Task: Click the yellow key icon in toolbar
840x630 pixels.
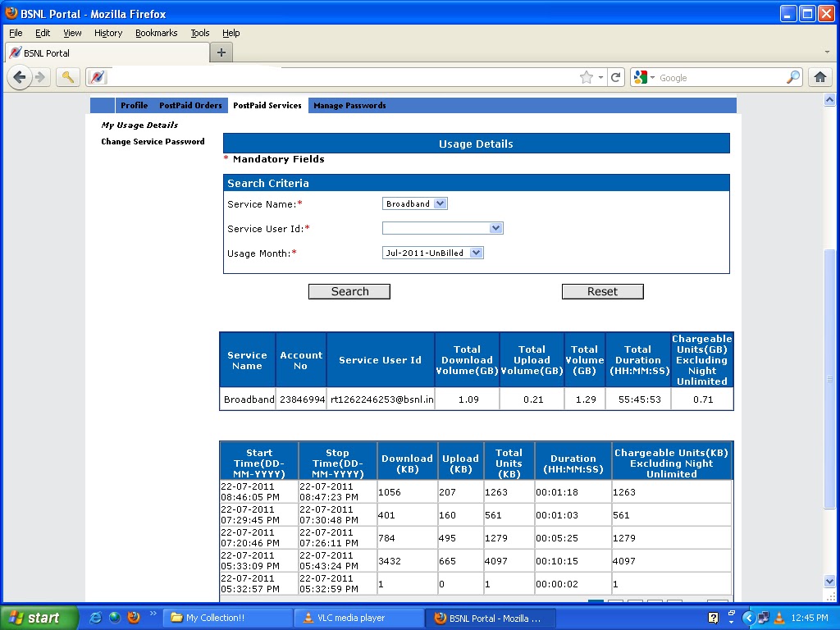Action: [67, 78]
